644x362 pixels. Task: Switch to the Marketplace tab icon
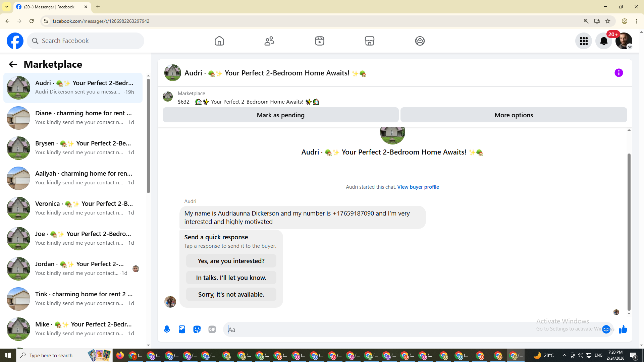tap(369, 41)
